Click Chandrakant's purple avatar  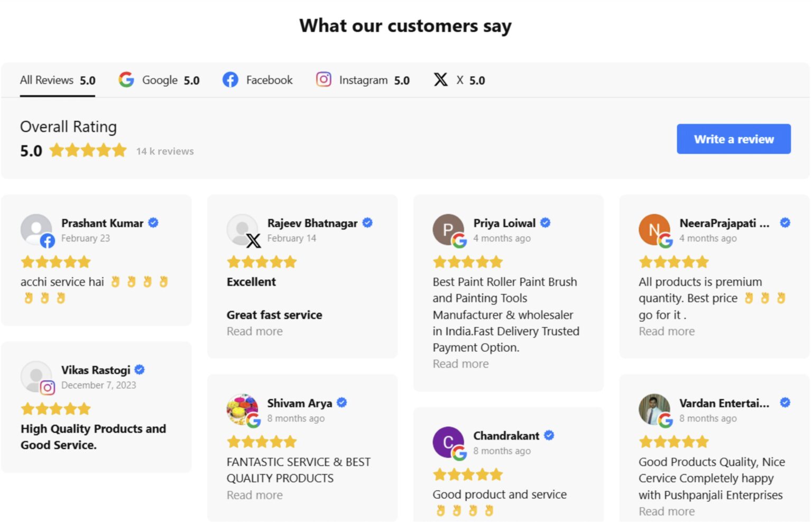click(x=447, y=441)
